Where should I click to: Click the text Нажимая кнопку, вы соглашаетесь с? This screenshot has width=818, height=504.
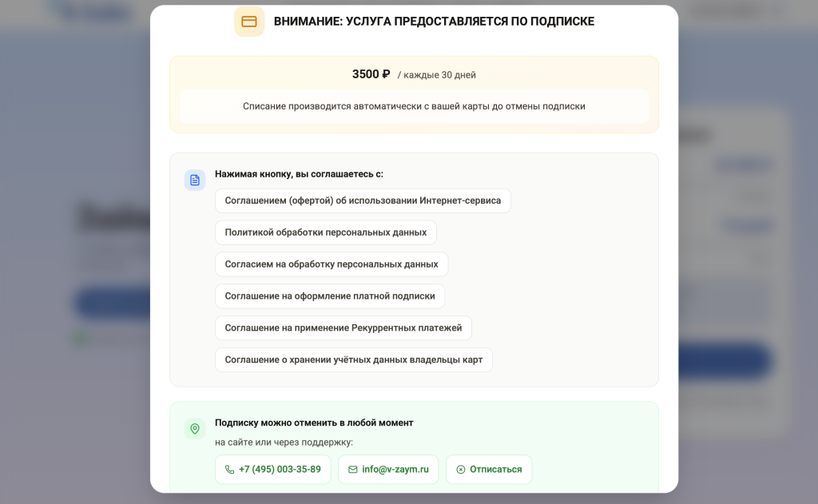299,174
